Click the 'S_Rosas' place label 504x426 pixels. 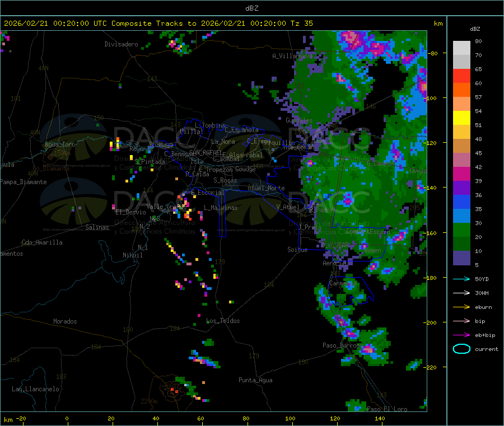click(225, 181)
